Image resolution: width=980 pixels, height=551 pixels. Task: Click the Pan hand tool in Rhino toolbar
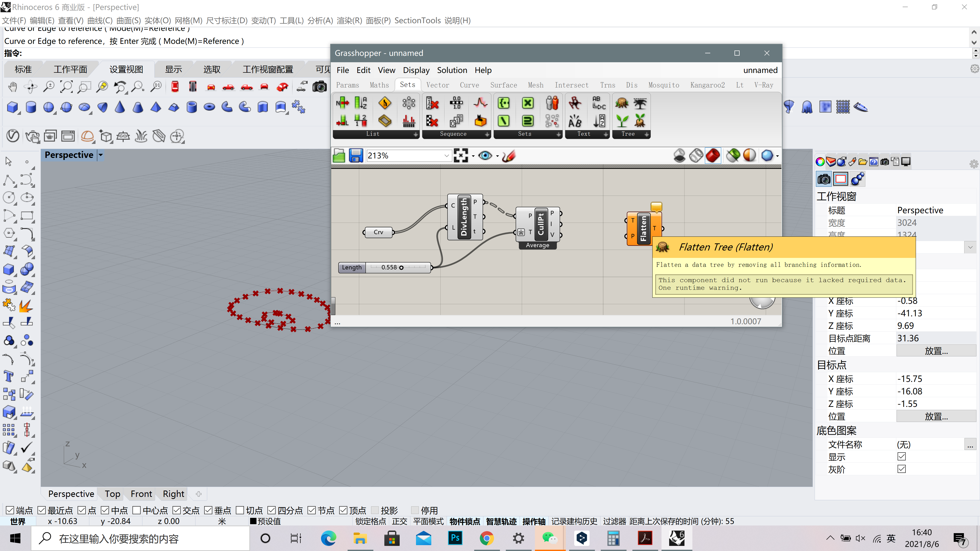[13, 87]
